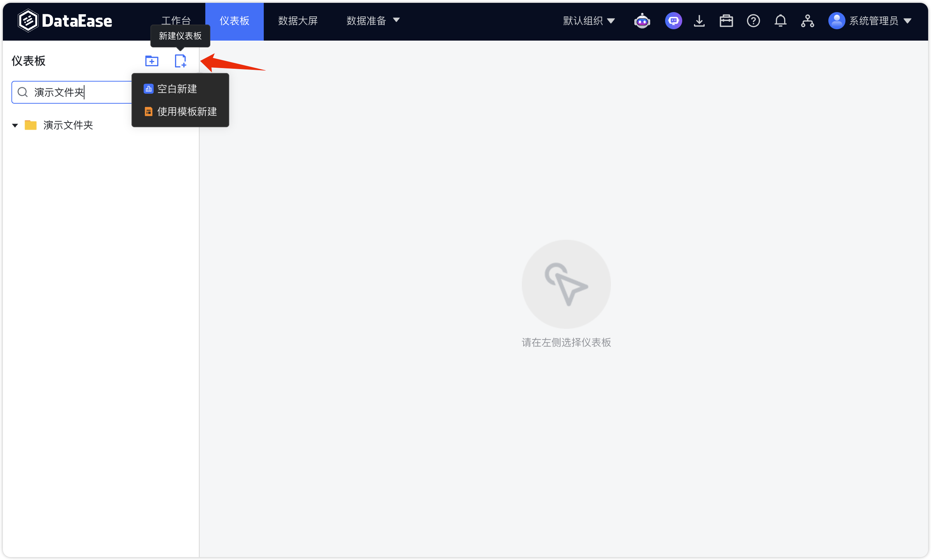931x560 pixels.
Task: Select the 演示文件夹 folder in tree
Action: (x=68, y=125)
